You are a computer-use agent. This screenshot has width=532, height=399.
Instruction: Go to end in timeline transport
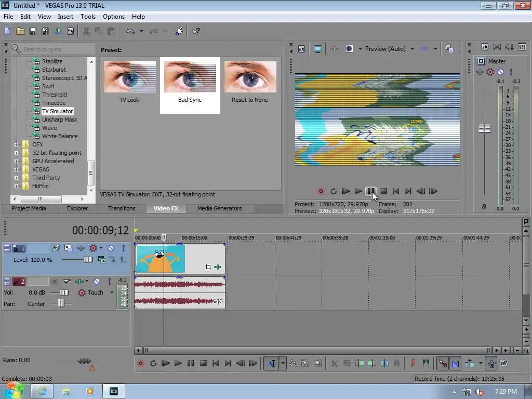[x=228, y=363]
